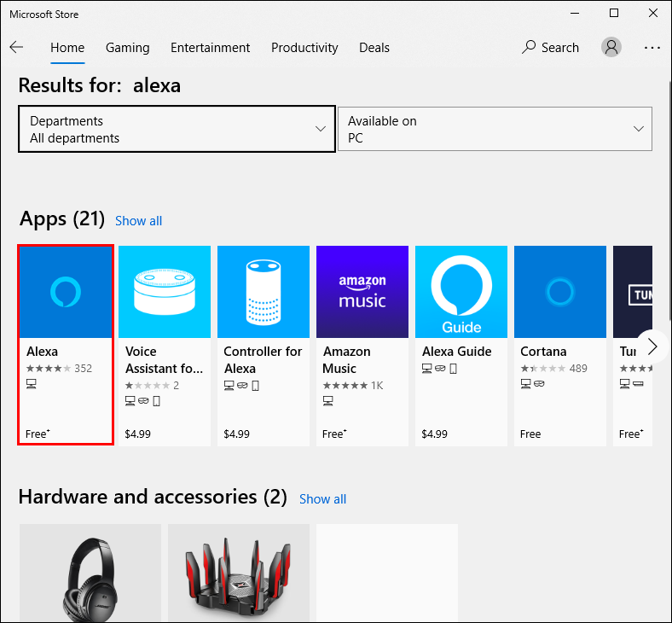This screenshot has width=672, height=623.
Task: Open Controller for Alexa speaker icon
Action: click(264, 292)
